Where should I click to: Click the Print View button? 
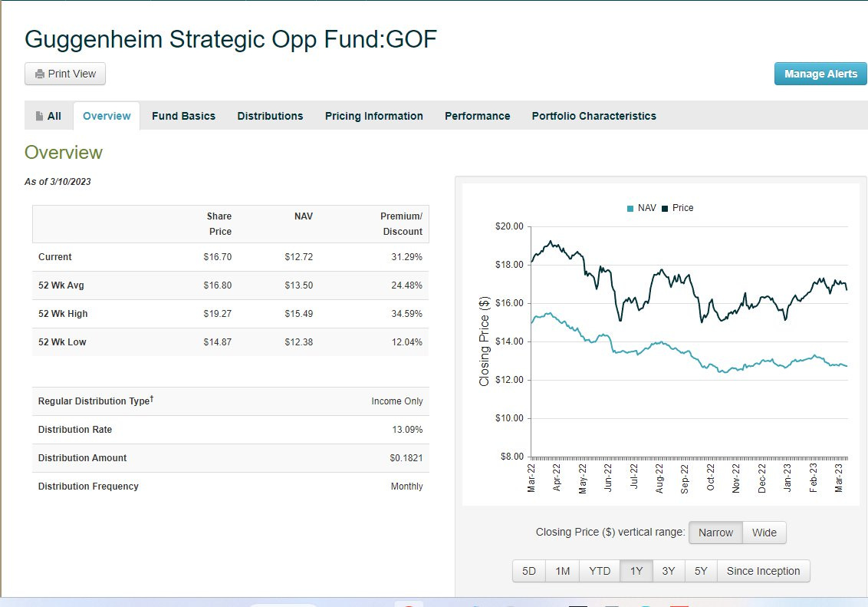pyautogui.click(x=64, y=74)
